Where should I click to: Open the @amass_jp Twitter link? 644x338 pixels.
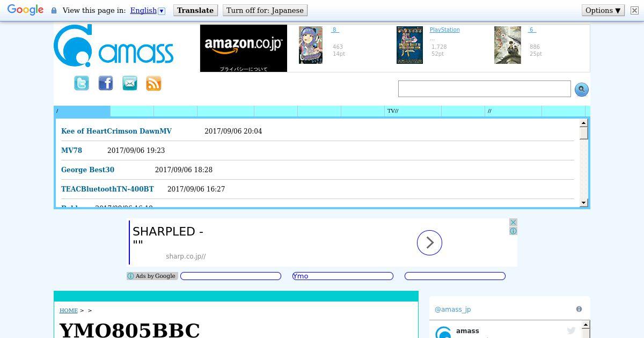pos(452,310)
